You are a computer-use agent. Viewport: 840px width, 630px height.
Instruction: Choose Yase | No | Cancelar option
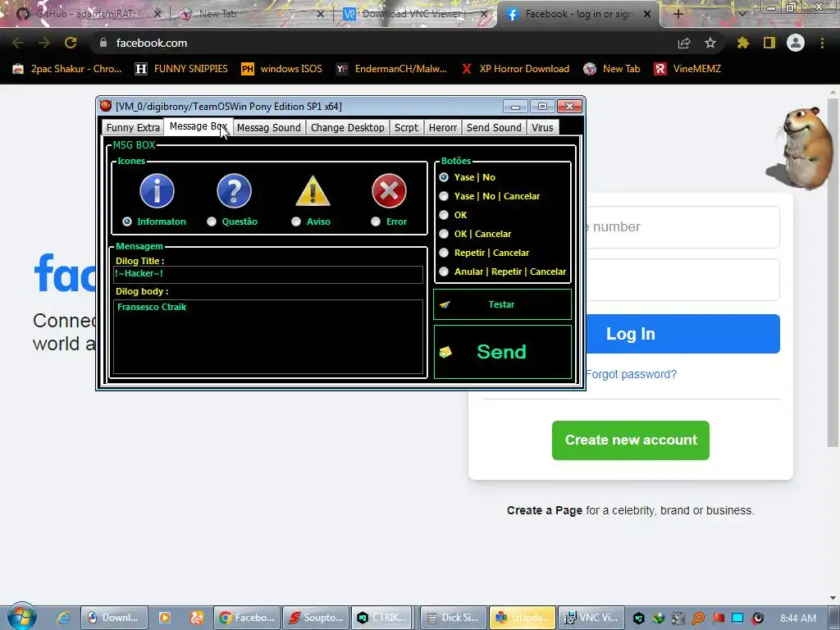click(444, 196)
